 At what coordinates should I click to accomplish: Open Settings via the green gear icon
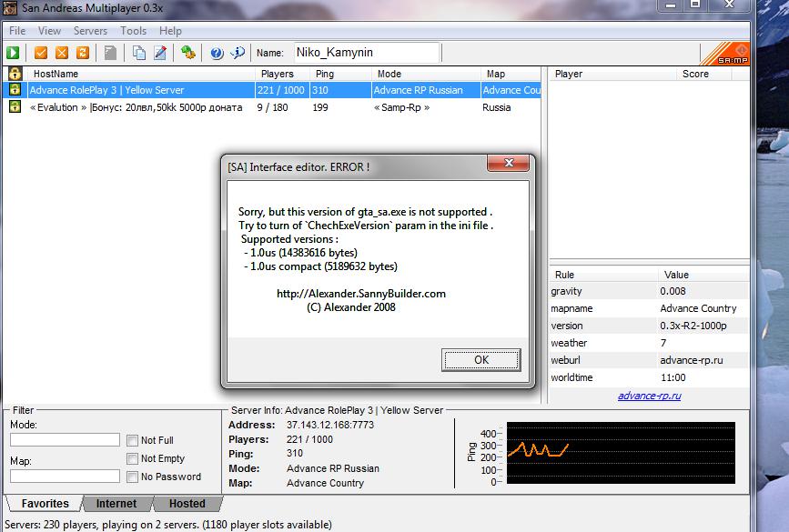188,53
